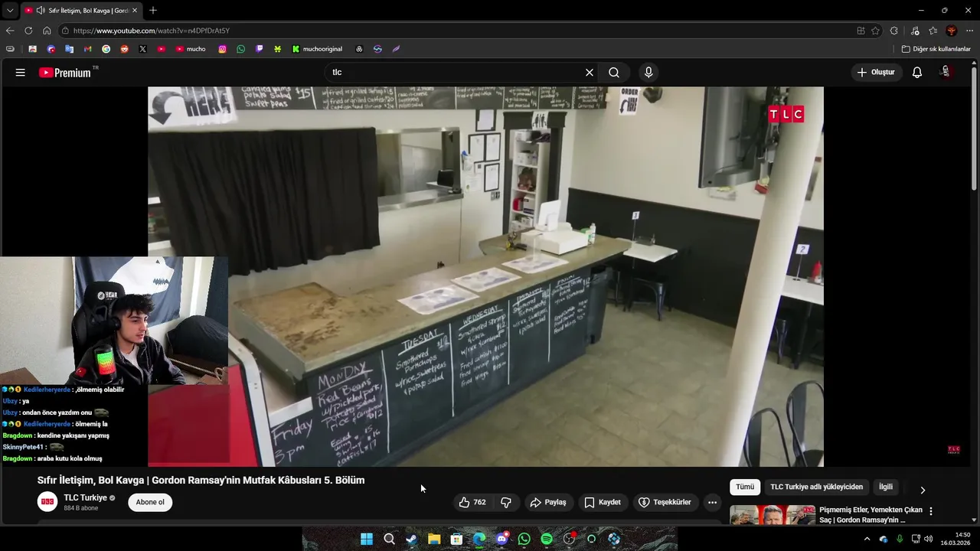The image size is (980, 551).
Task: Click the video player to pause playback
Action: click(x=485, y=276)
